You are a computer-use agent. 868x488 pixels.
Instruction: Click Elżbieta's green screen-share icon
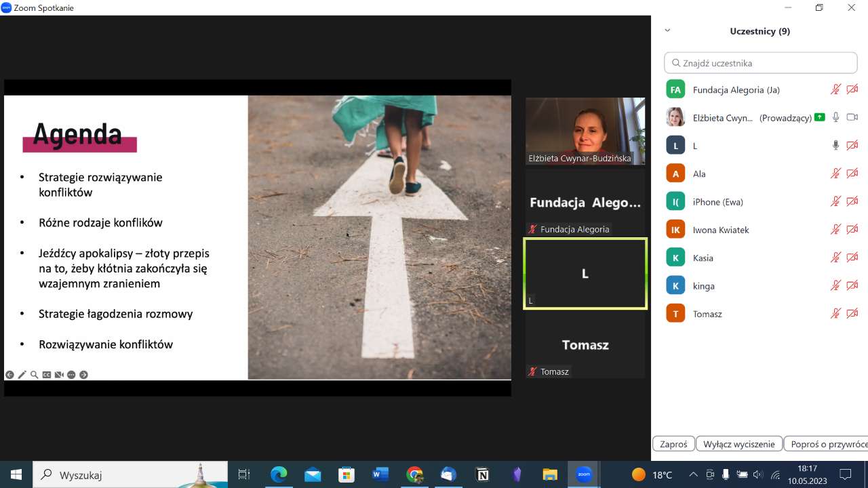[x=819, y=117]
